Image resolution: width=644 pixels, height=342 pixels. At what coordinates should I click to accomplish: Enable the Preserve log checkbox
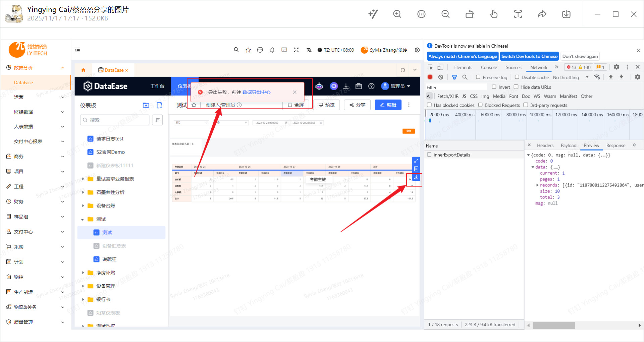[x=478, y=77]
